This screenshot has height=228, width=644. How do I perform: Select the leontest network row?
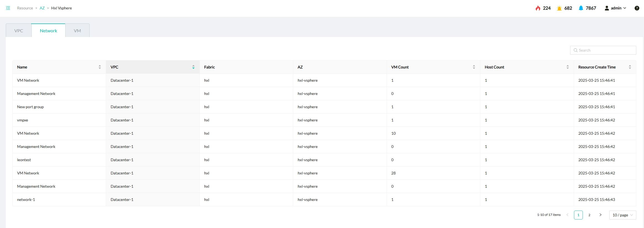point(24,160)
